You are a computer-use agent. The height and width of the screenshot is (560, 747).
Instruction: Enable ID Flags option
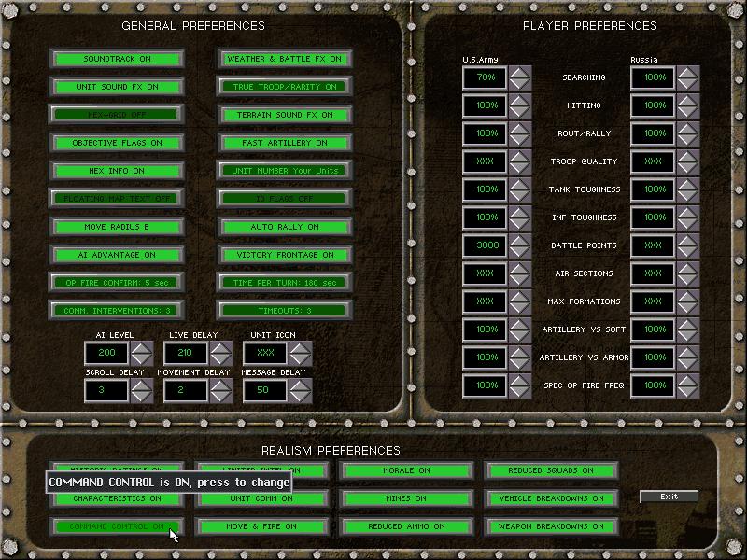285,199
